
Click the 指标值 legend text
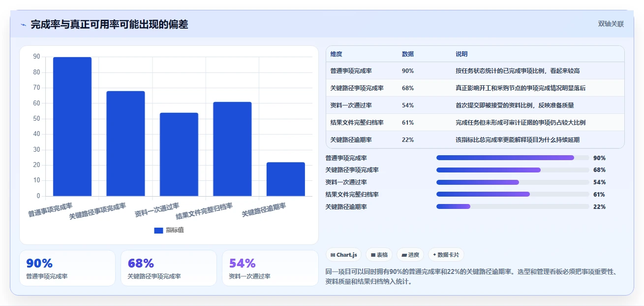[x=175, y=230]
